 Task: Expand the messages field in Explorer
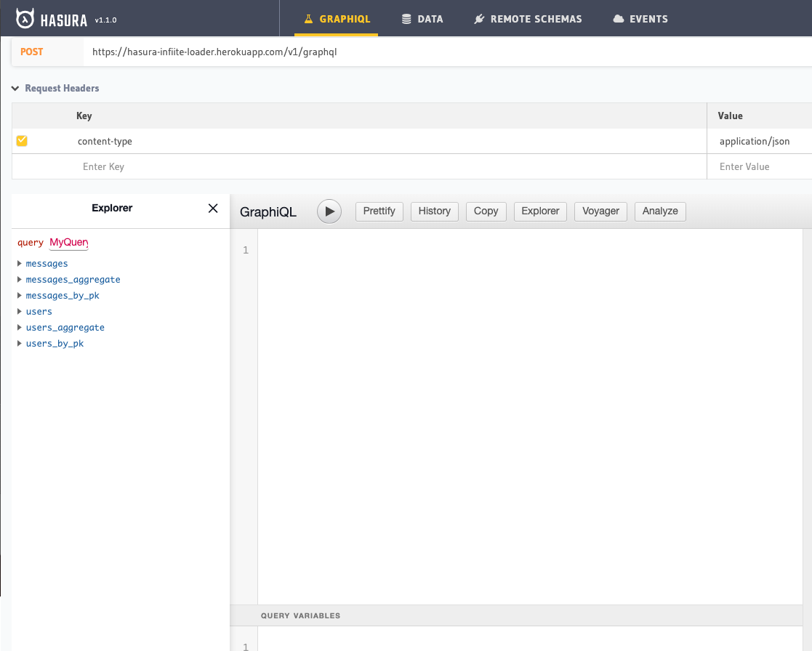point(20,264)
